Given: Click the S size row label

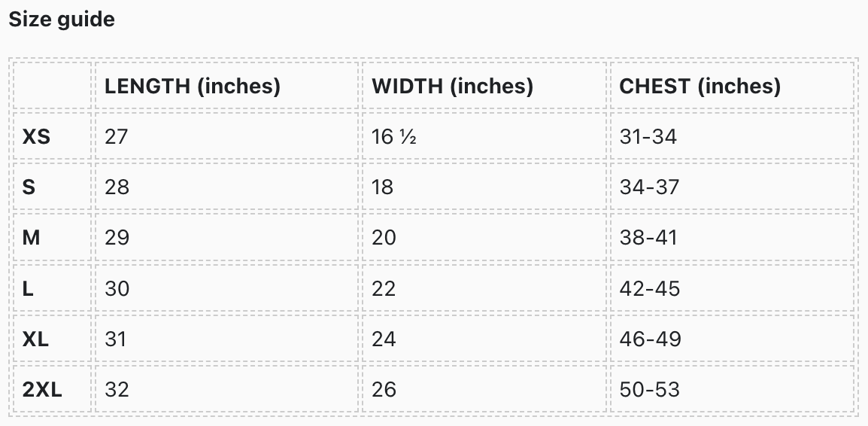Looking at the screenshot, I should coord(29,187).
